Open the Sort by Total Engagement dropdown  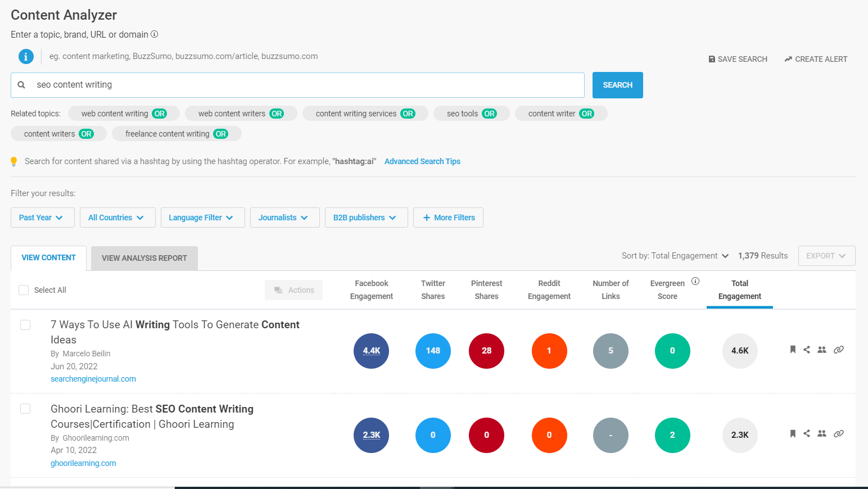(675, 256)
